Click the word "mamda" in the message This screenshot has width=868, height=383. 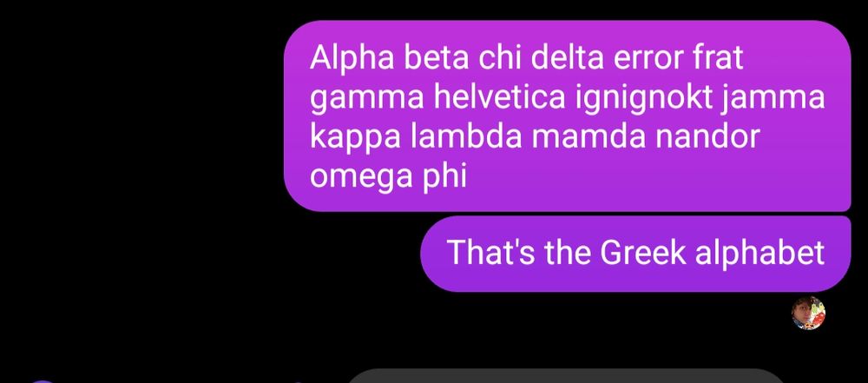589,137
